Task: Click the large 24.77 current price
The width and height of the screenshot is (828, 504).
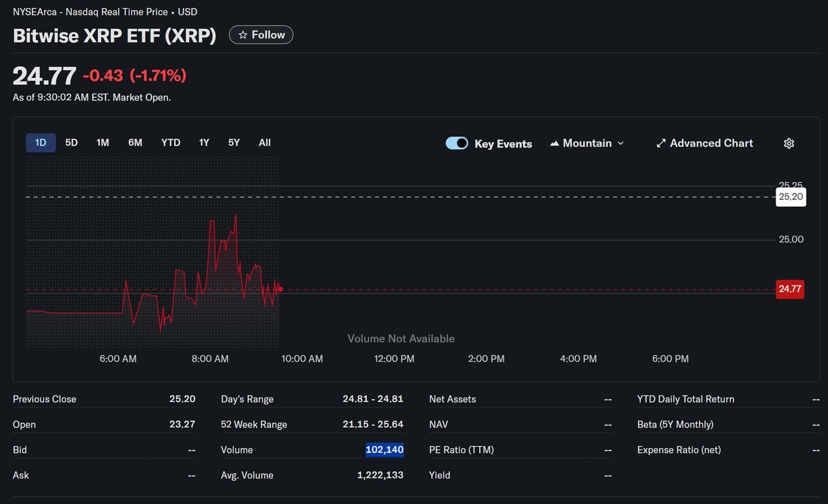Action: tap(44, 75)
